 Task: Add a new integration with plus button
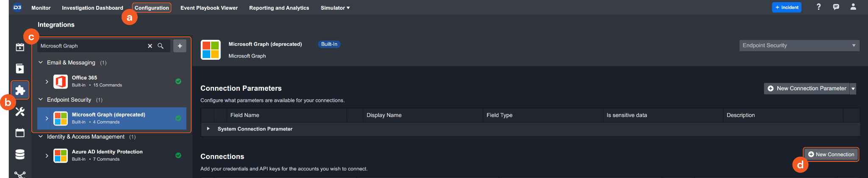tap(180, 46)
